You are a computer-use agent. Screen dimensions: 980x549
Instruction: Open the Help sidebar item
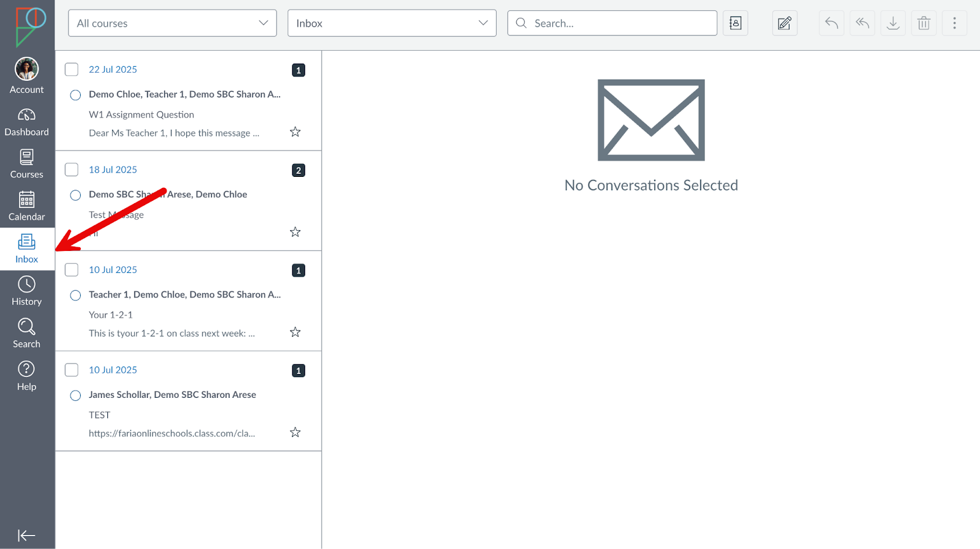[x=26, y=376]
